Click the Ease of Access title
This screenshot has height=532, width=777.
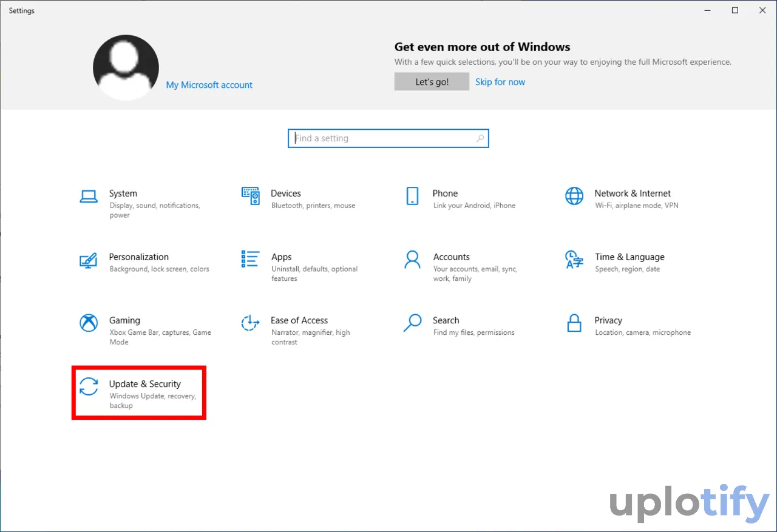(x=299, y=320)
